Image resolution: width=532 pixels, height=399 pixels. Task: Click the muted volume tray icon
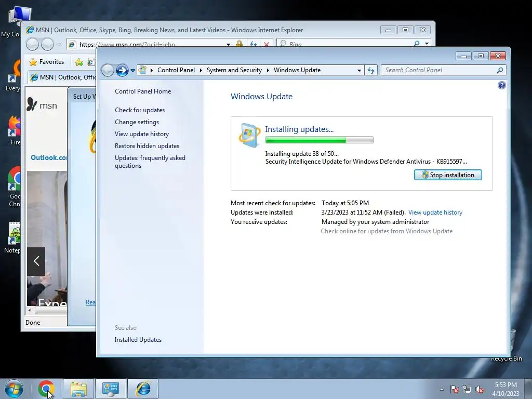coord(480,389)
